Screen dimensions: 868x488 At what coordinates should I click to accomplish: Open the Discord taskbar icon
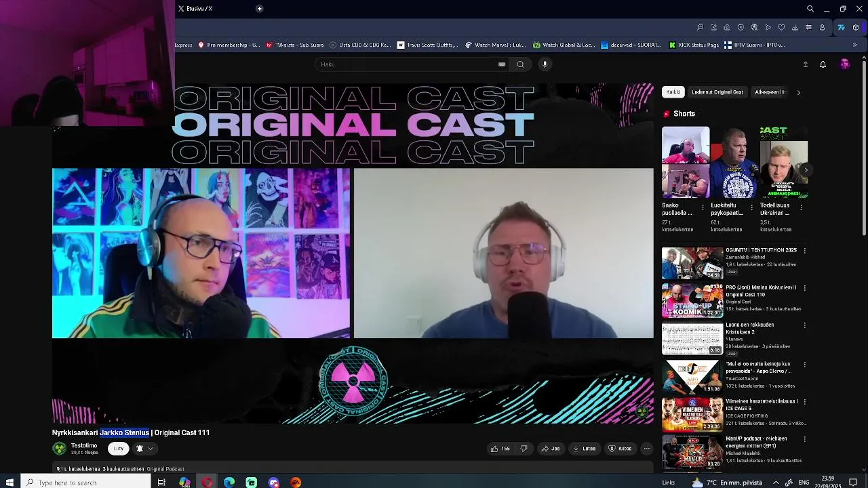(274, 483)
